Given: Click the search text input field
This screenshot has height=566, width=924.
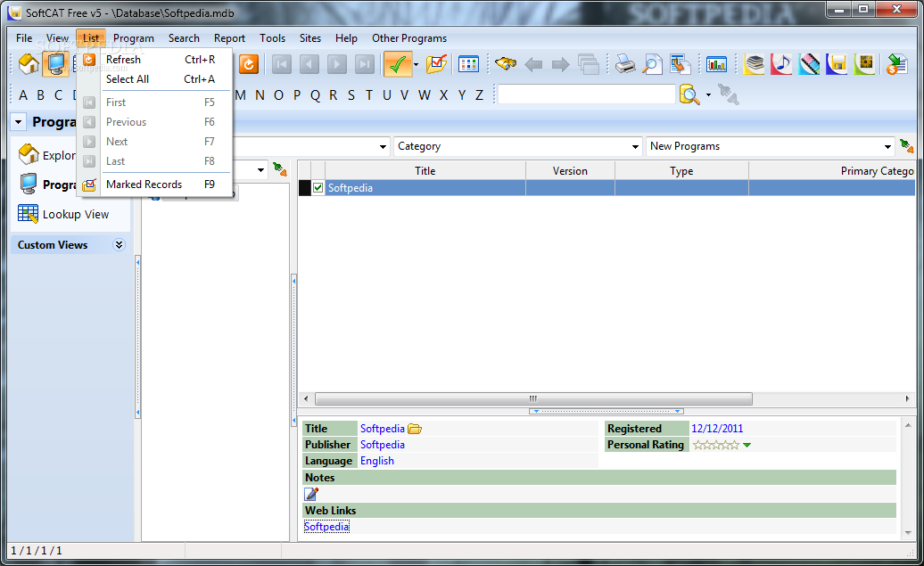Looking at the screenshot, I should [586, 94].
